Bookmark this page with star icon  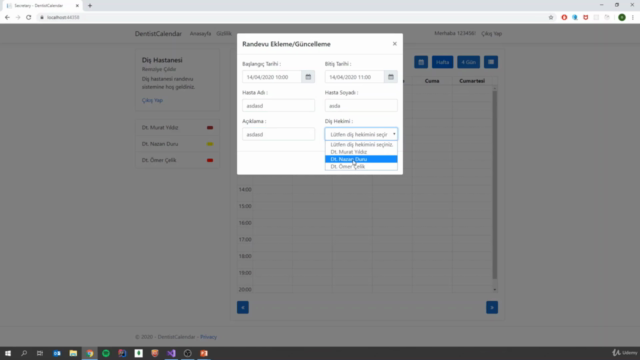(x=551, y=17)
